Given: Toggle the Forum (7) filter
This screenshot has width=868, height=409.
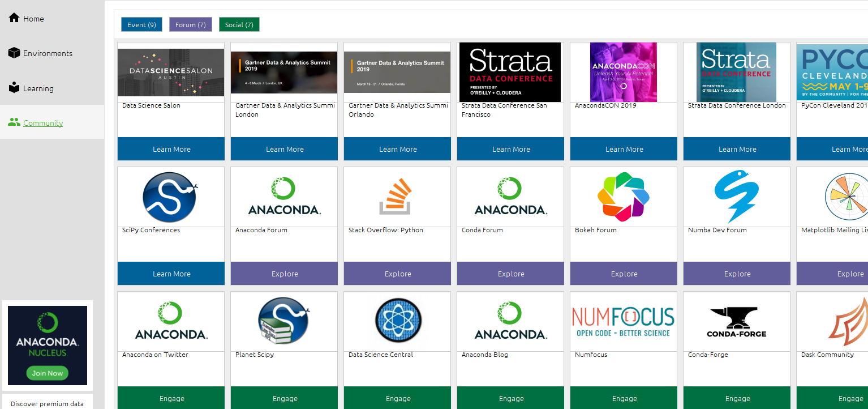Looking at the screenshot, I should pos(191,24).
